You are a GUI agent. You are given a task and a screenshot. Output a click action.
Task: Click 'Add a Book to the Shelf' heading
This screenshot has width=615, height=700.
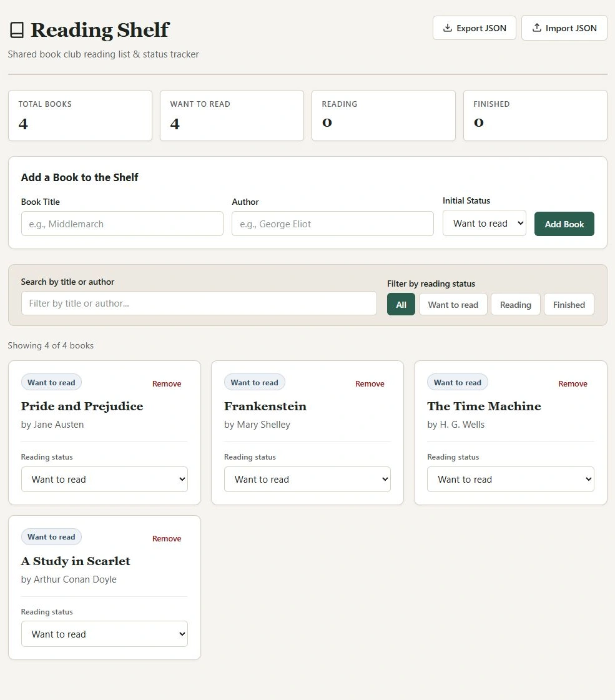coord(79,177)
